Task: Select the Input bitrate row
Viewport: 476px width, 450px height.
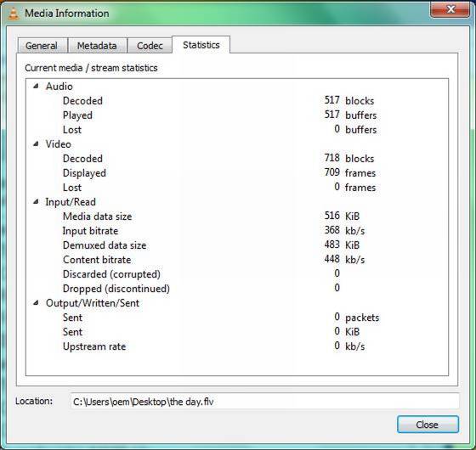Action: (x=237, y=231)
